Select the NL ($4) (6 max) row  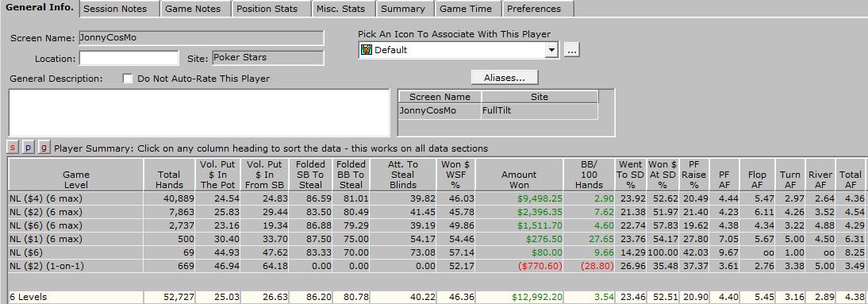(436, 198)
